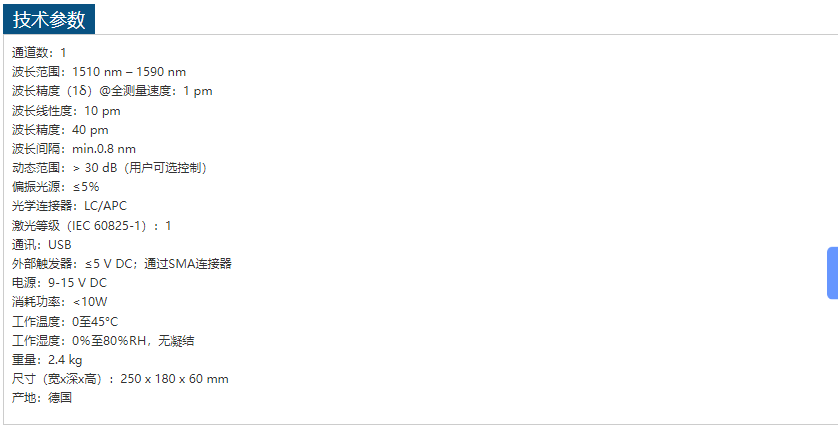Click the 电源 9-15 V DC line
The height and width of the screenshot is (426, 838).
pyautogui.click(x=59, y=283)
